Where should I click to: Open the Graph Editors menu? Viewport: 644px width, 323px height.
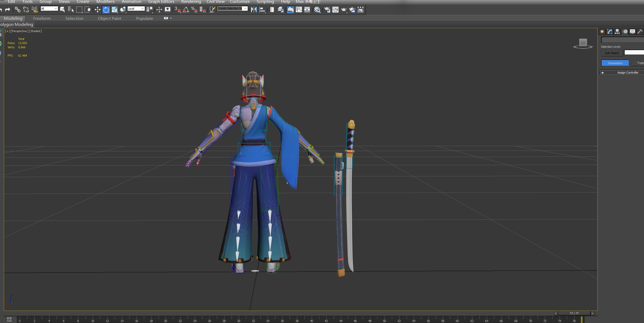tap(161, 2)
